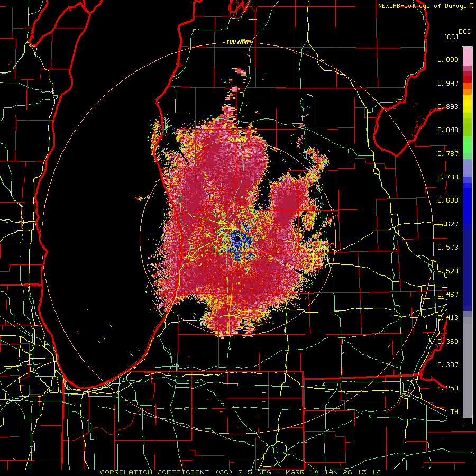The image size is (476, 476).
Task: Select the 0.413 legend value
Action: (x=448, y=318)
